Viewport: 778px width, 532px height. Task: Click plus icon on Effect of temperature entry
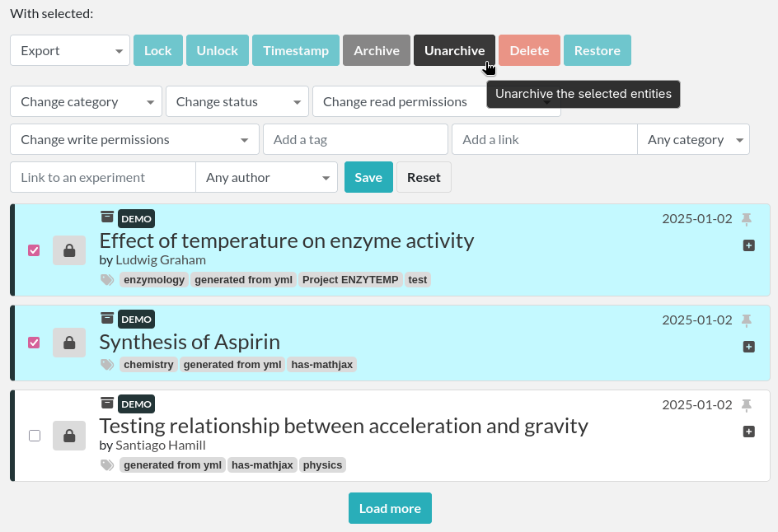tap(748, 245)
